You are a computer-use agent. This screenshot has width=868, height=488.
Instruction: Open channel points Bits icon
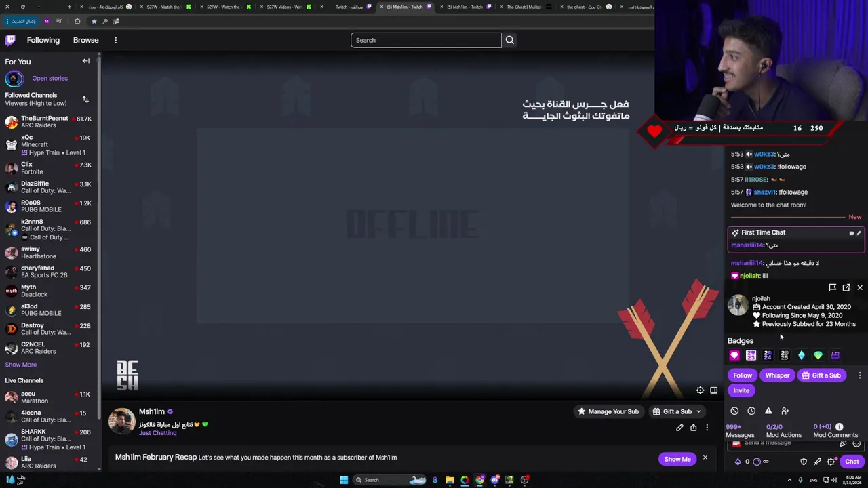[738, 462]
